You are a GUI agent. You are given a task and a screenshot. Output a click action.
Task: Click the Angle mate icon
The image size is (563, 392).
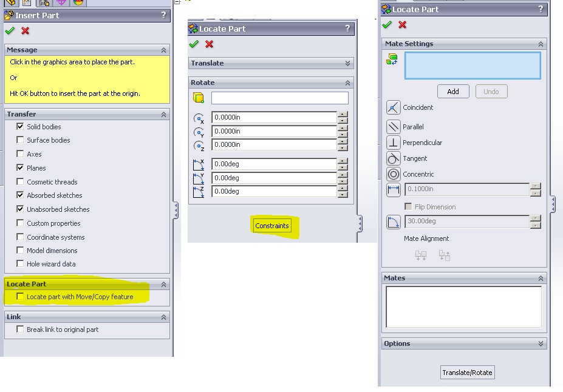(x=393, y=221)
